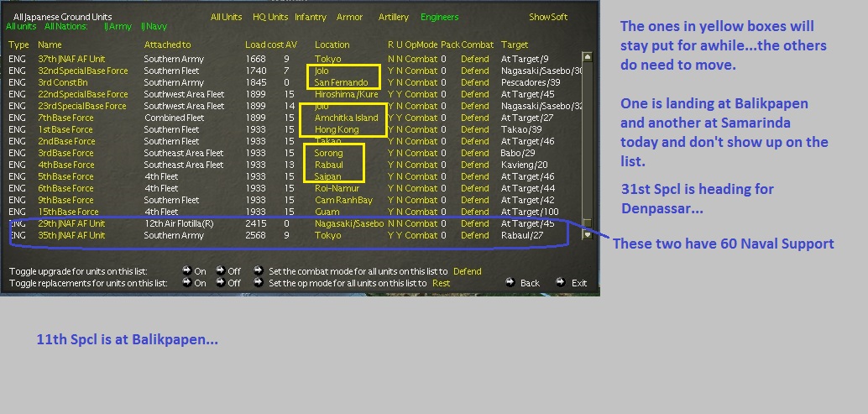Open unit 3rd Base Force

pos(65,153)
